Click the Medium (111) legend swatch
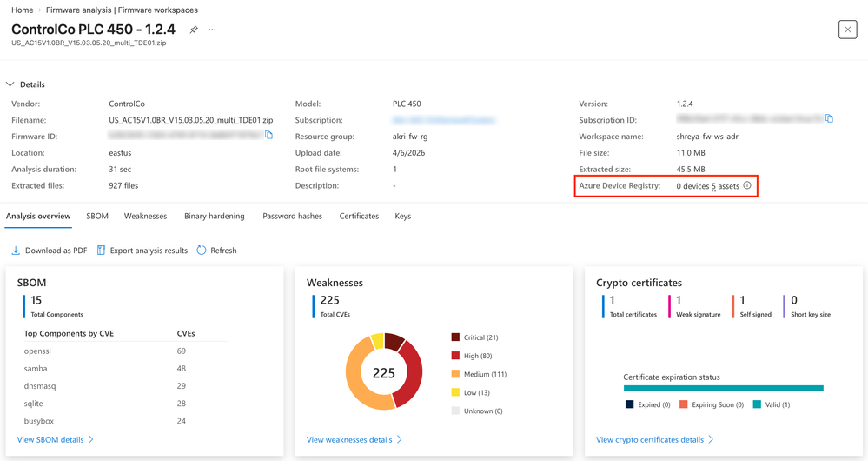 point(455,374)
